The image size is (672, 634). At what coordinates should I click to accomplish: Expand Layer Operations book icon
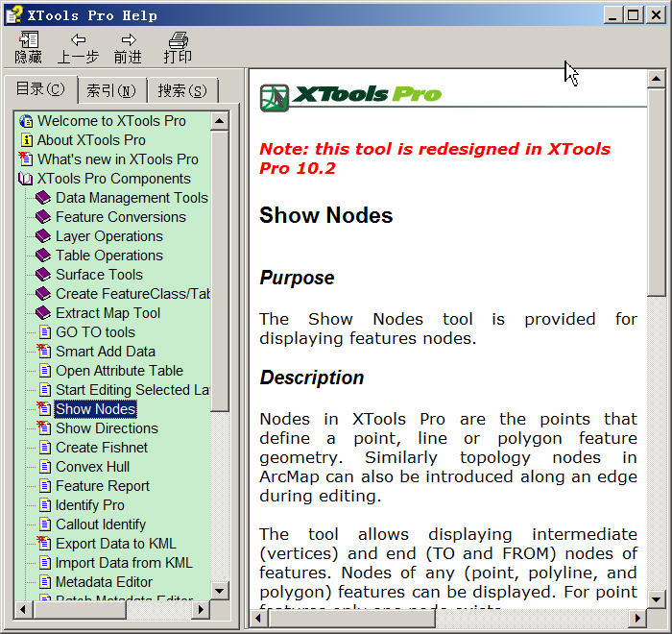click(x=43, y=236)
